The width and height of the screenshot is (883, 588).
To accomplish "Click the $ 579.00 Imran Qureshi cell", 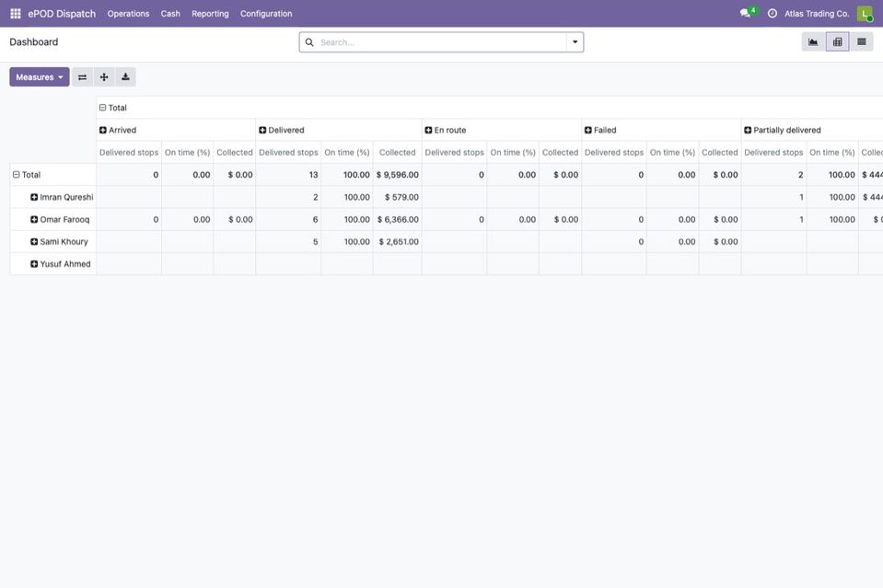I will (x=398, y=198).
